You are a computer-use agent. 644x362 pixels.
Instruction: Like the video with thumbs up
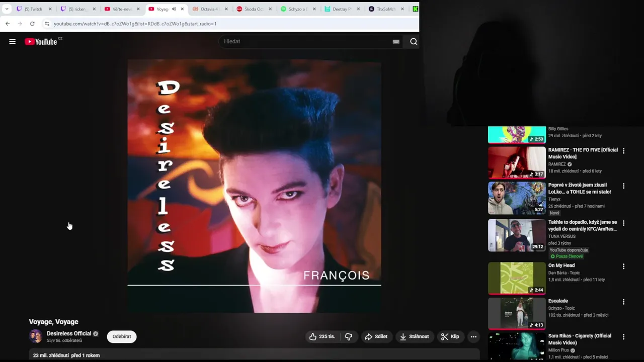pyautogui.click(x=322, y=337)
